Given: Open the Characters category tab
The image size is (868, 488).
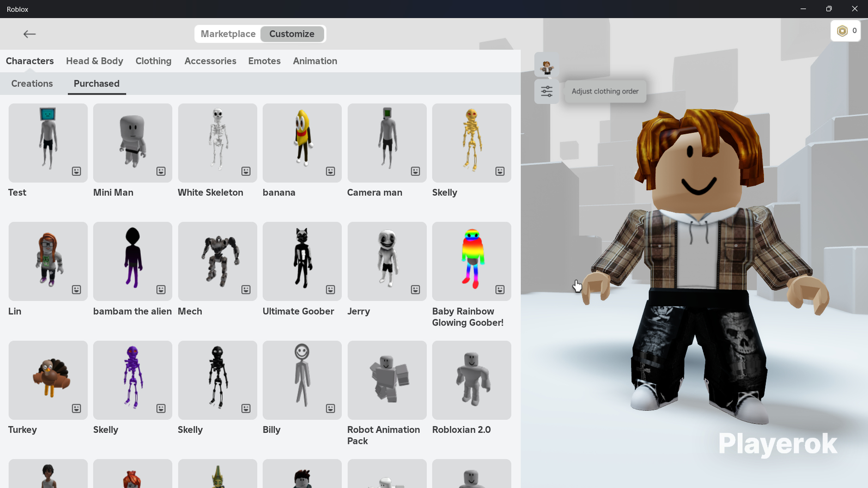Looking at the screenshot, I should [30, 61].
